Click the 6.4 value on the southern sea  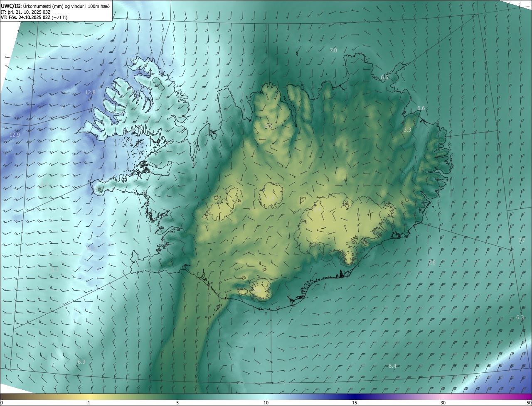[x=392, y=366]
